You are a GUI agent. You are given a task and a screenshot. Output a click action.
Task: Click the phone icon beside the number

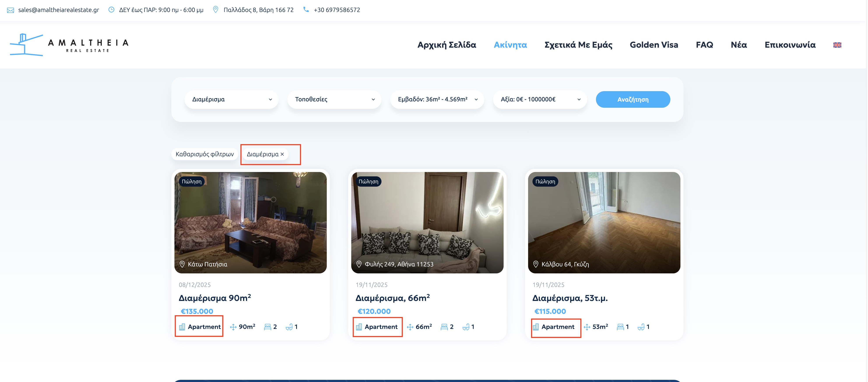point(306,9)
